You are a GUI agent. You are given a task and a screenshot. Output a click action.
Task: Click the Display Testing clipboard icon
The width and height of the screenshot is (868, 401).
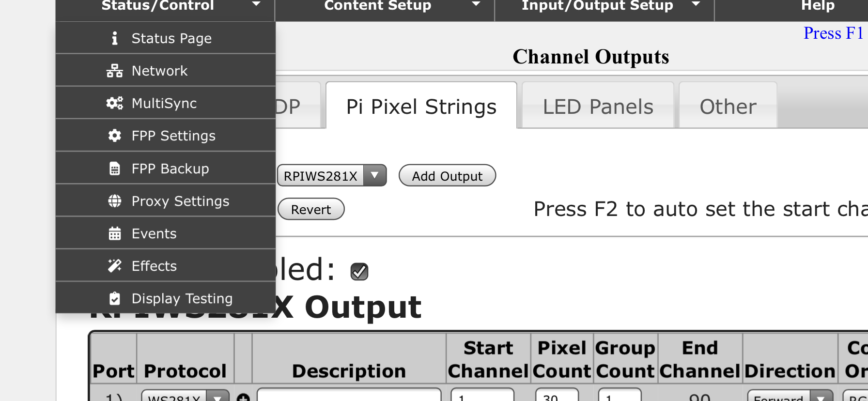115,298
